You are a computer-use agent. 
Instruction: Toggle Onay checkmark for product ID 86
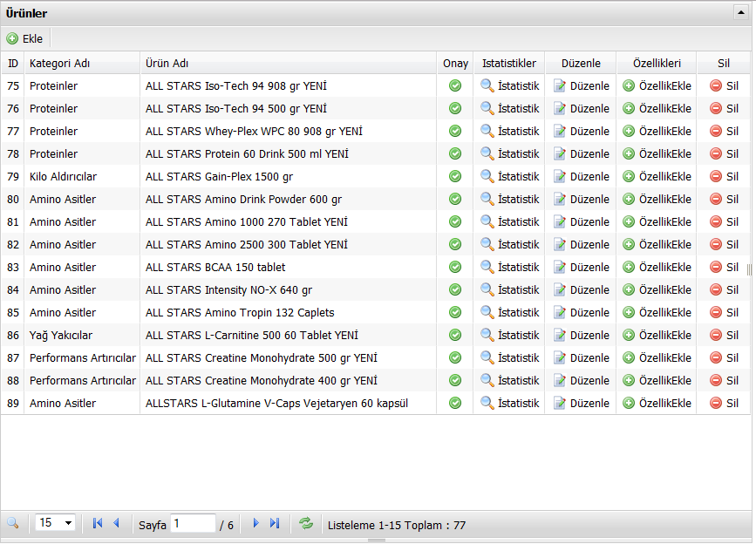pos(455,335)
